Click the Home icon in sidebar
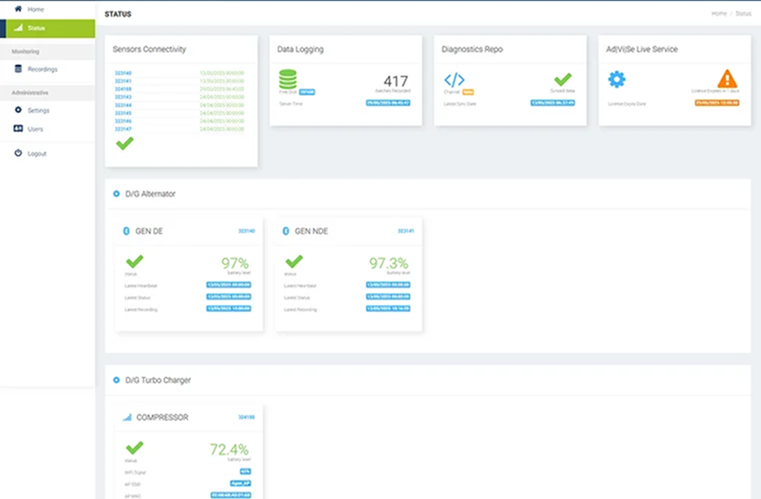The height and width of the screenshot is (499, 761). pyautogui.click(x=18, y=9)
